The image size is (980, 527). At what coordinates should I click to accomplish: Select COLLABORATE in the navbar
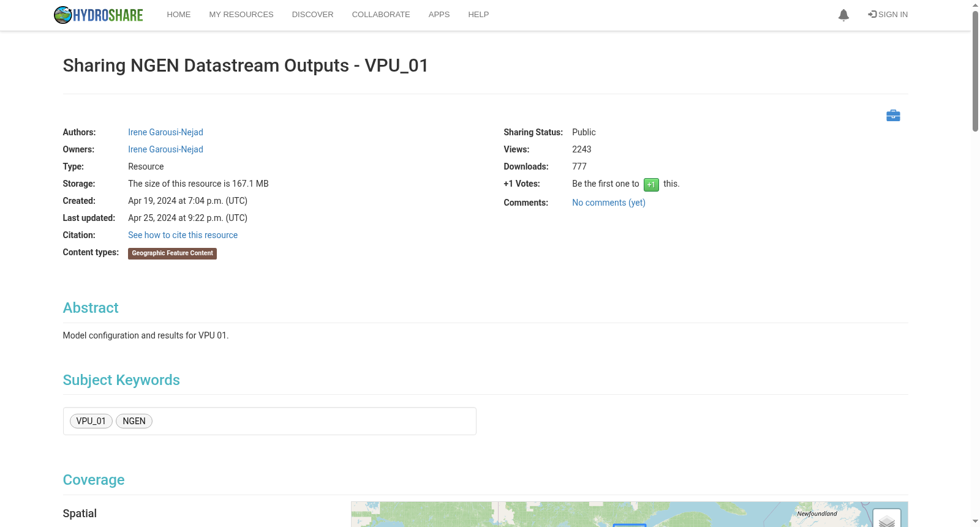(x=381, y=15)
